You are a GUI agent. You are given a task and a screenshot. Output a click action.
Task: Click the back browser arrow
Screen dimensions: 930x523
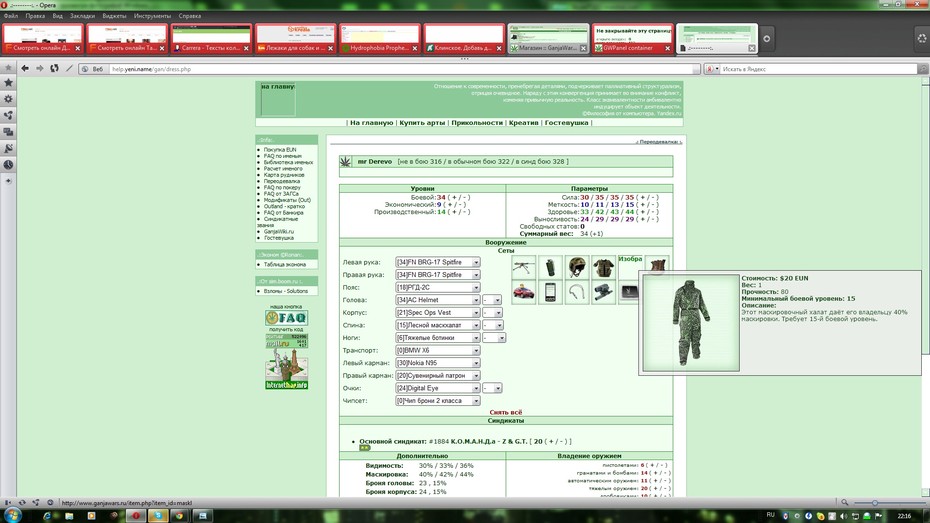(x=25, y=69)
